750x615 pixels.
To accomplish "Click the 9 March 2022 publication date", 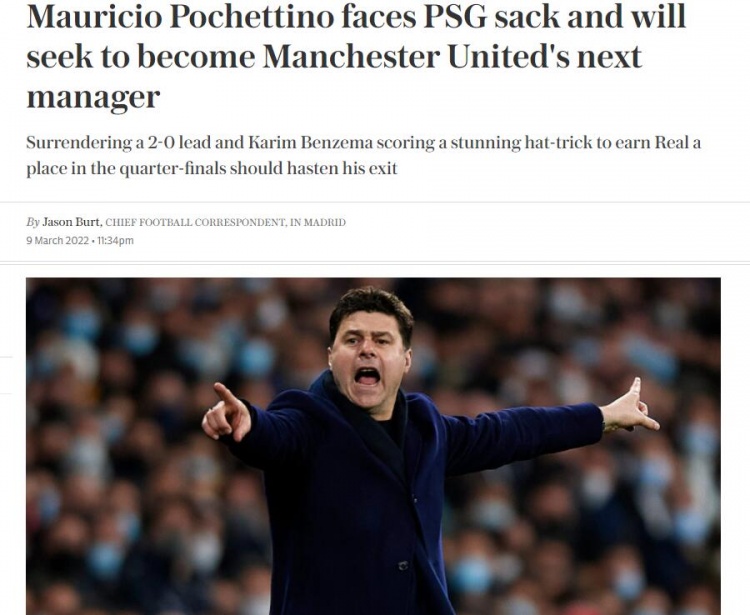I will click(x=57, y=241).
